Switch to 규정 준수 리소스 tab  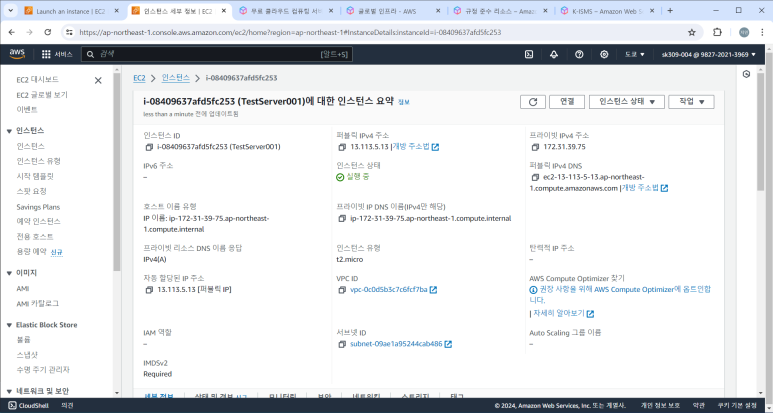click(500, 11)
